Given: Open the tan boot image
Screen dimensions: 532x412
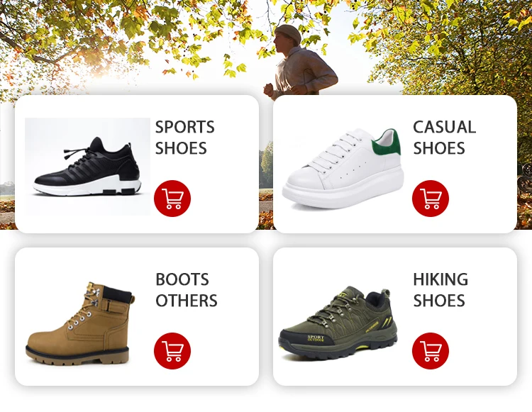Looking at the screenshot, I should [x=80, y=323].
